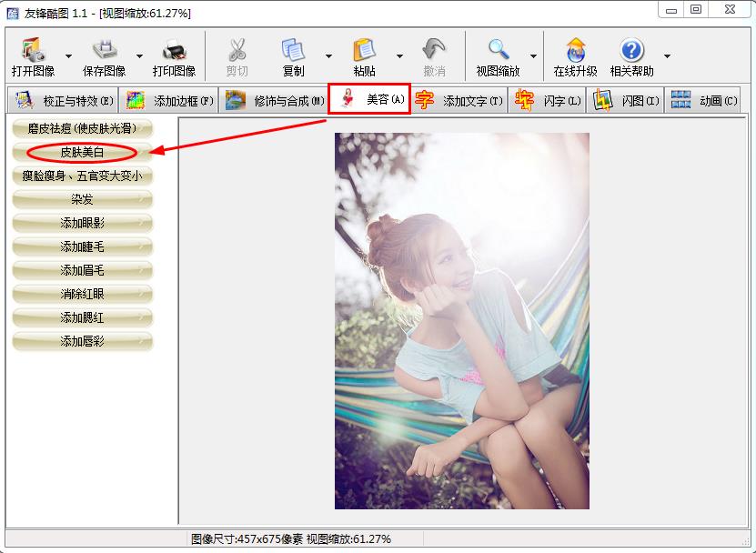Expand the dropdown arrow beside 保存图像
The width and height of the screenshot is (756, 553).
click(139, 56)
